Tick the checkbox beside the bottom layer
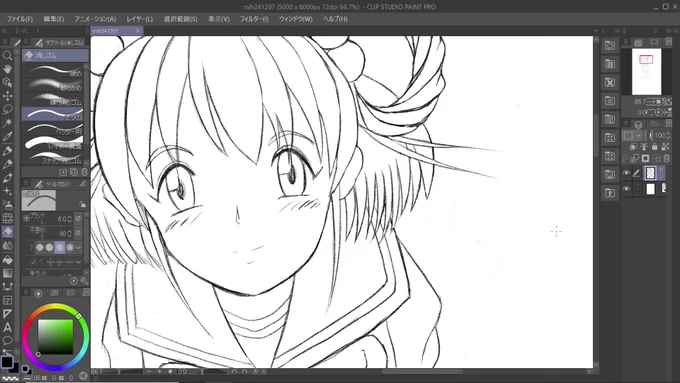The height and width of the screenshot is (383, 680). (x=636, y=189)
